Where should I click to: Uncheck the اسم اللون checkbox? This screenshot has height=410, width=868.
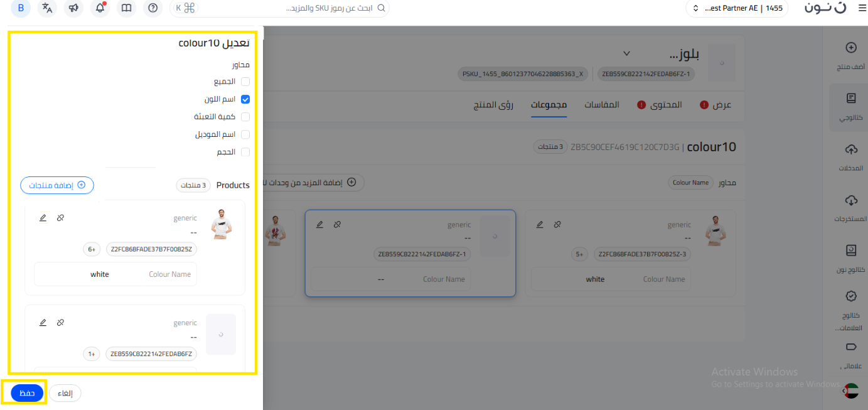click(245, 99)
